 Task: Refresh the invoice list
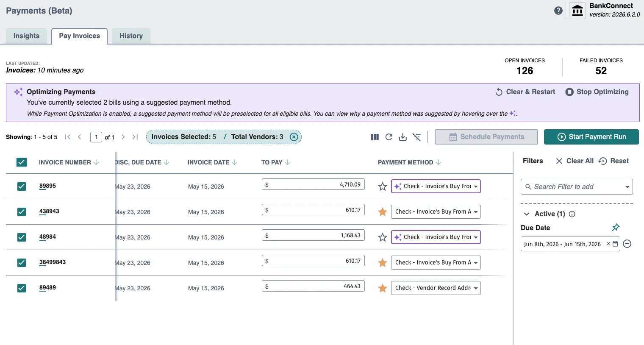click(389, 137)
